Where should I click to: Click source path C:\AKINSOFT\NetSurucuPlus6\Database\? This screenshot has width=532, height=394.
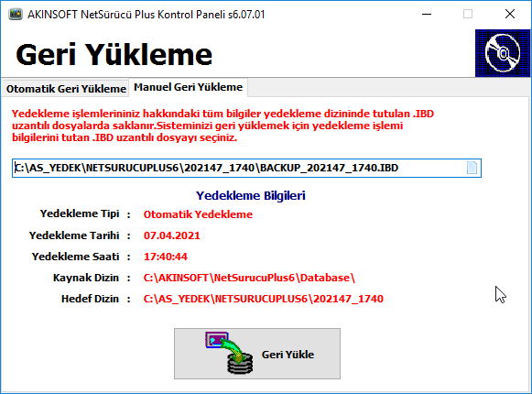pyautogui.click(x=249, y=278)
